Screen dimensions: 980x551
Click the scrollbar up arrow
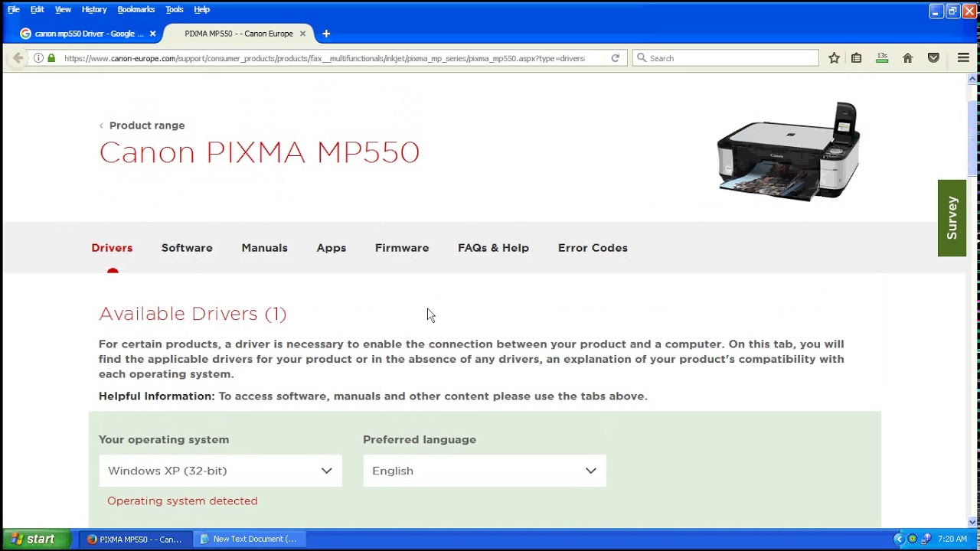(x=973, y=78)
